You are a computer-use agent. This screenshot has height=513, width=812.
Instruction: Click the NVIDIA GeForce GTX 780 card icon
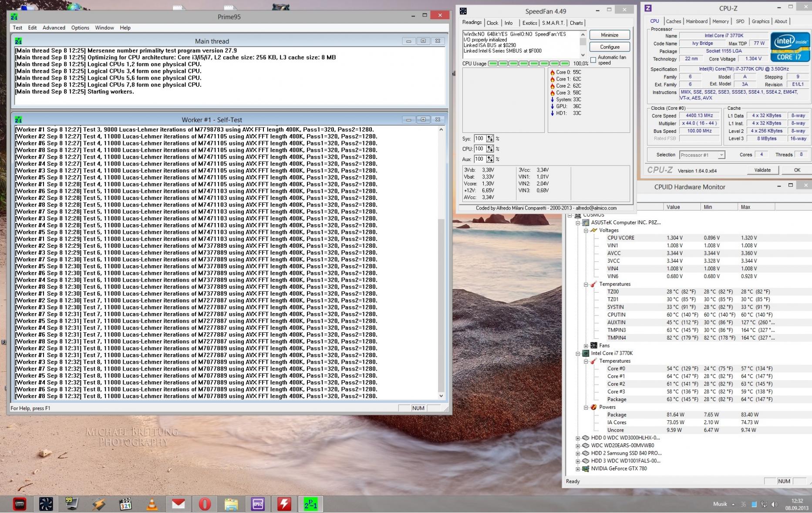pyautogui.click(x=586, y=469)
